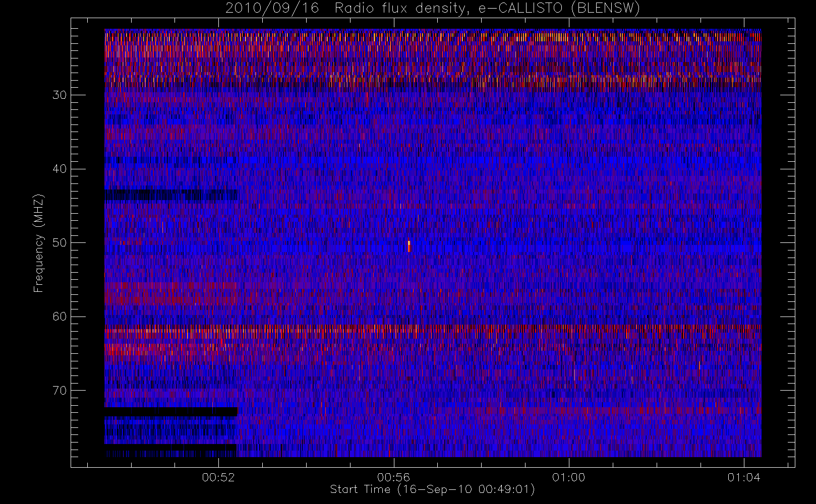Select the 'Frequency (MHZ)' y-axis label

(39, 243)
